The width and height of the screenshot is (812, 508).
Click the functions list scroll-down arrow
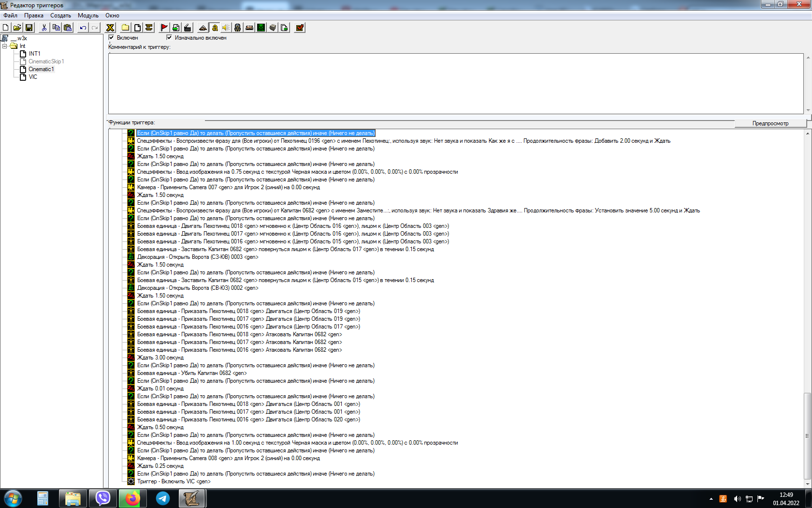pos(807,484)
